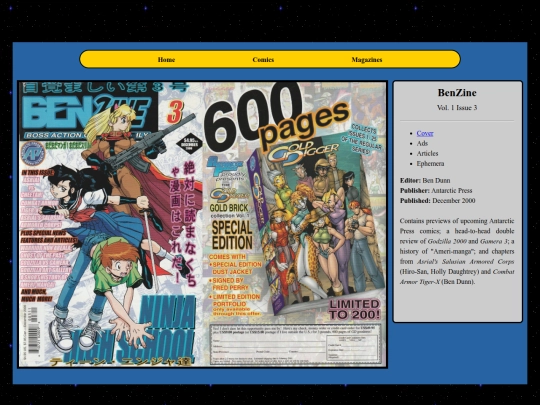Image resolution: width=540 pixels, height=405 pixels.
Task: Open the Home page in the navigation bar
Action: 166,60
